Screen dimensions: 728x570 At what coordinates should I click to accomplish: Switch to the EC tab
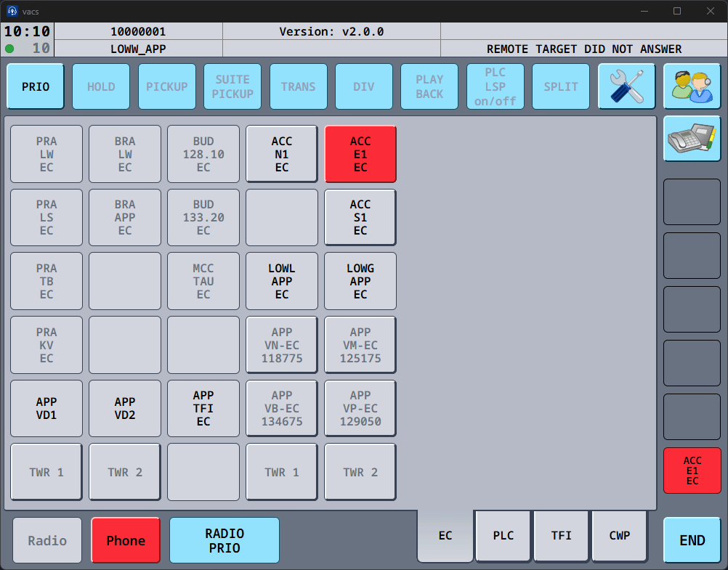(x=445, y=536)
